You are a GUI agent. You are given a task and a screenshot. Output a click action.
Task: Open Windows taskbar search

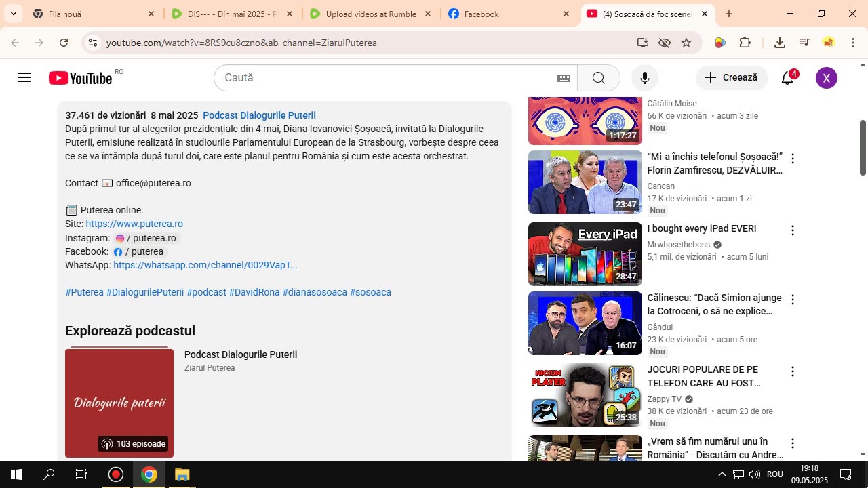click(x=49, y=474)
